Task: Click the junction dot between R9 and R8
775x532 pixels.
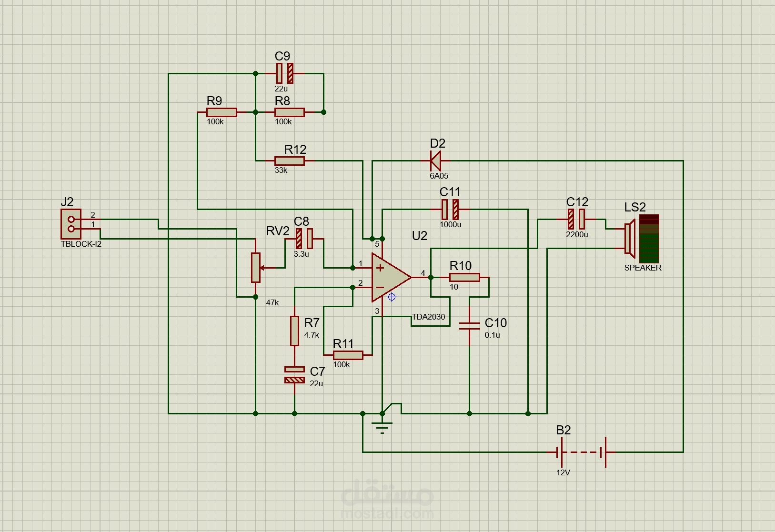Action: [255, 112]
